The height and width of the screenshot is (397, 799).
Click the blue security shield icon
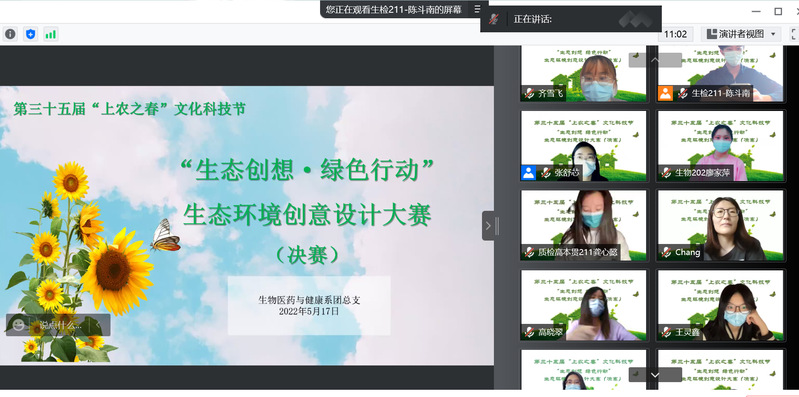point(31,34)
